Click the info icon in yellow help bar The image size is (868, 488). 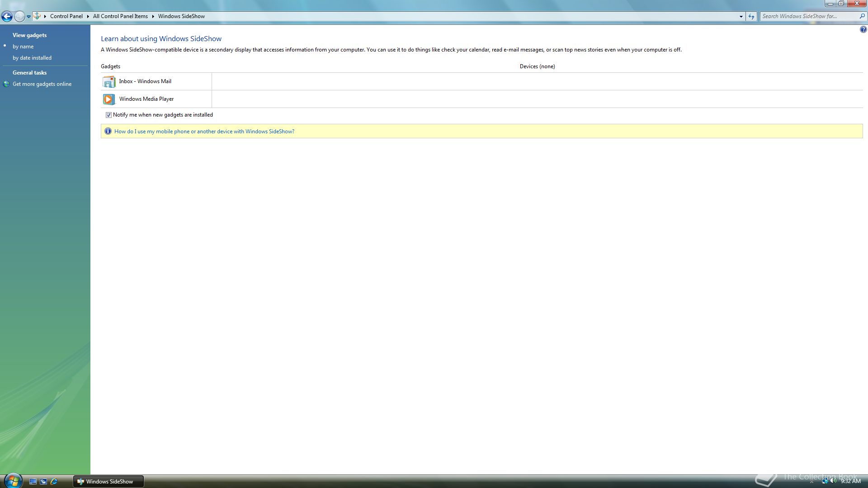108,131
